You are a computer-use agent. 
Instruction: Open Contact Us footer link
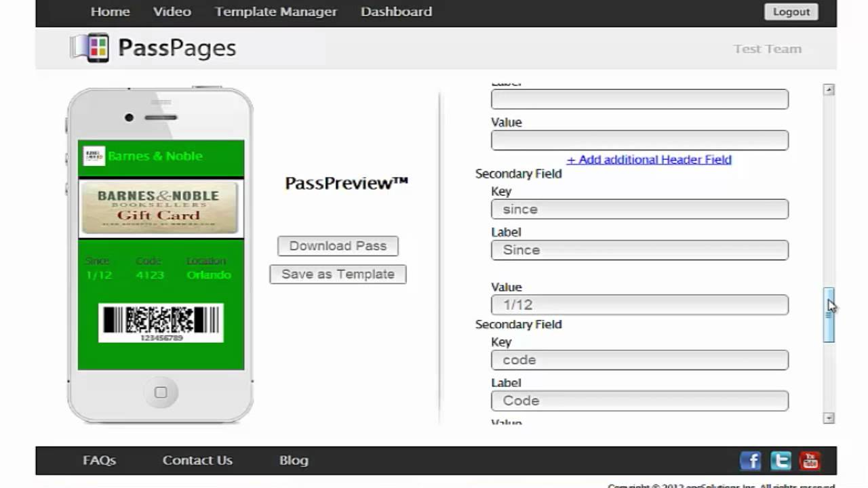[x=197, y=460]
